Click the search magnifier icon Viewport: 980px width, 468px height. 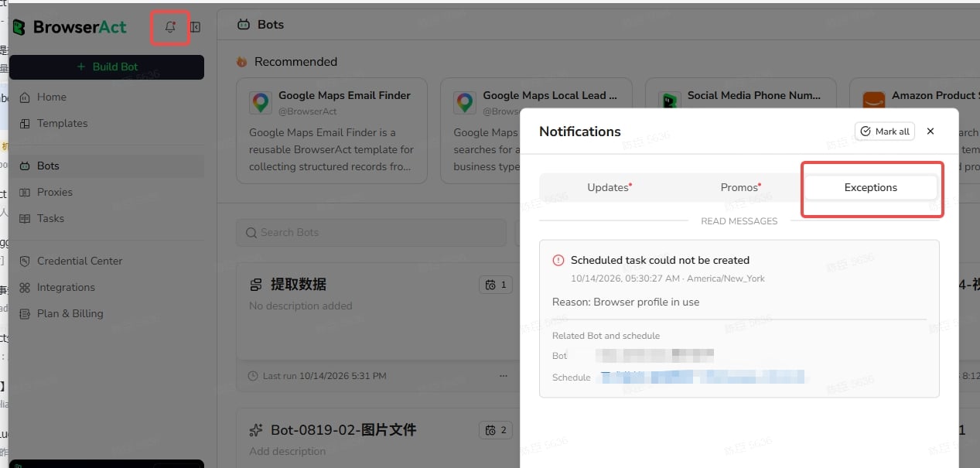pos(251,232)
